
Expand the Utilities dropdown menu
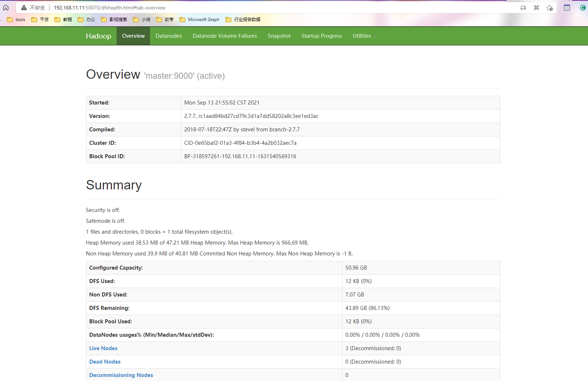pyautogui.click(x=364, y=36)
